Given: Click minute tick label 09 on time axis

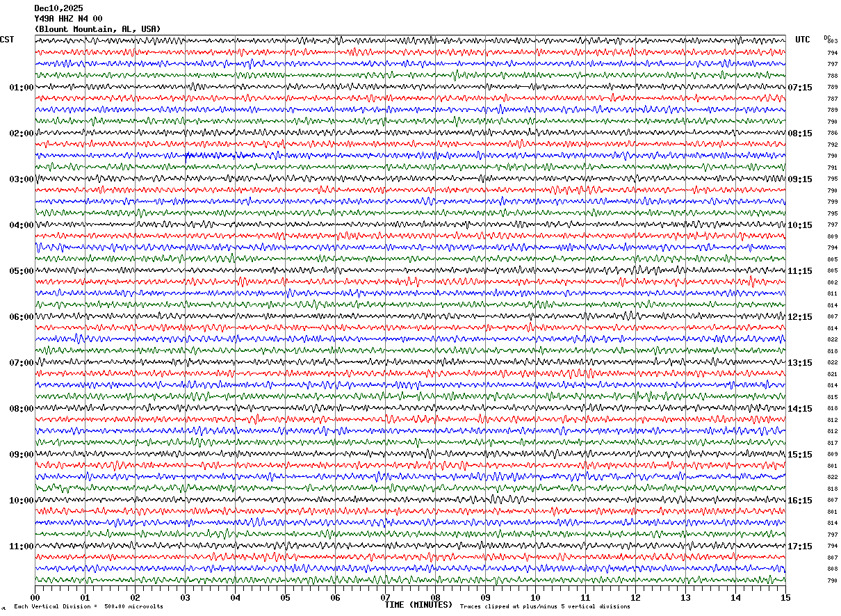Looking at the screenshot, I should point(485,597).
